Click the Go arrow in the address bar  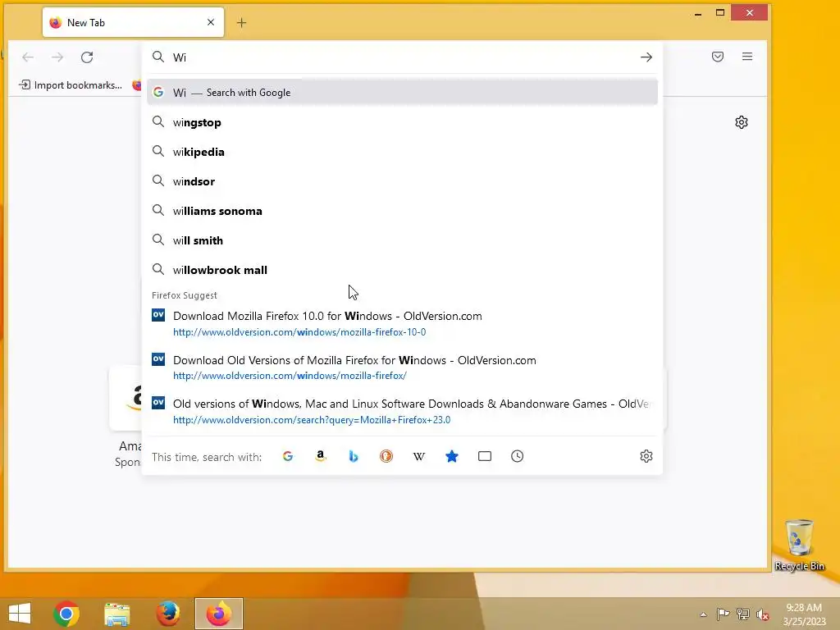[646, 57]
